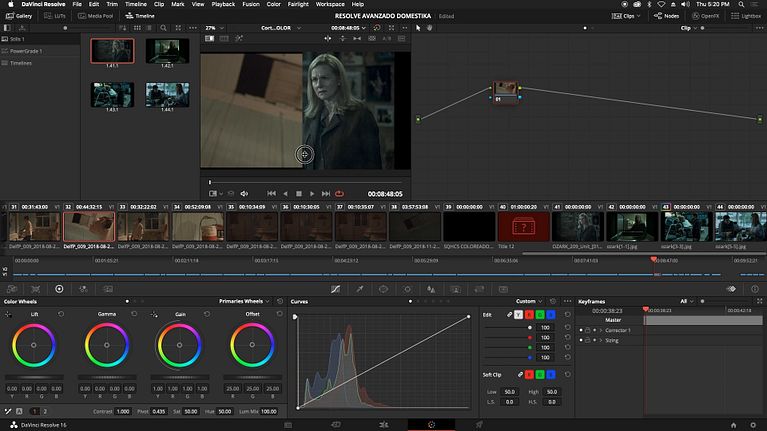Toggle loop playback button
The height and width of the screenshot is (431, 767).
pos(339,194)
